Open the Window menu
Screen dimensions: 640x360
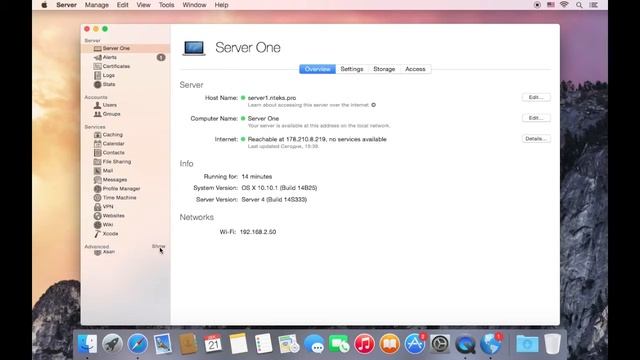coord(194,5)
